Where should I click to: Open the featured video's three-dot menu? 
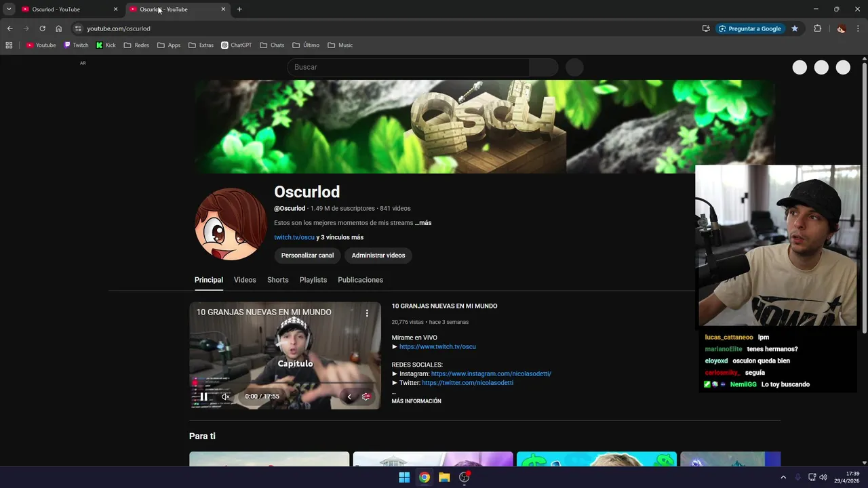click(x=367, y=313)
